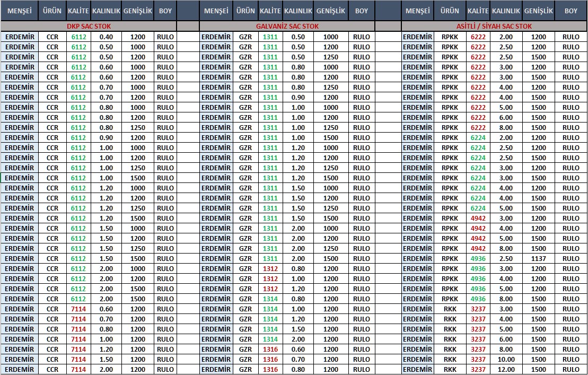Click the 1137 width cell
The image size is (588, 375).
pos(539,258)
